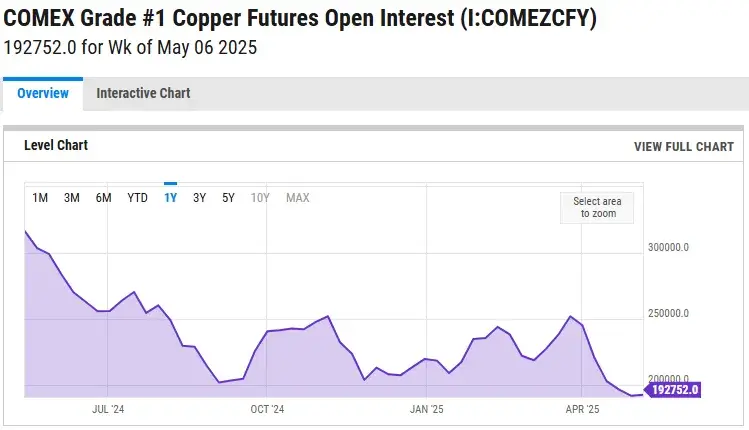Click the Level Chart heading
The height and width of the screenshot is (430, 749).
(58, 146)
